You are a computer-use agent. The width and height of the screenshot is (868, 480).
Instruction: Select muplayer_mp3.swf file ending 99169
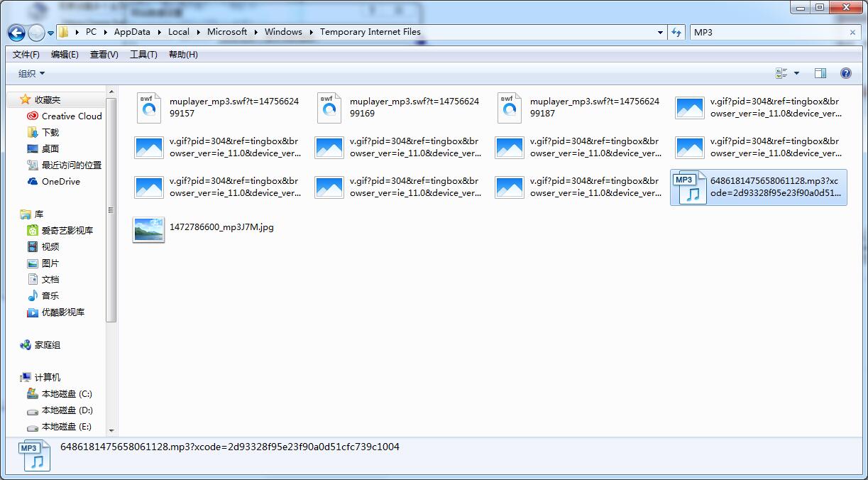tap(398, 108)
